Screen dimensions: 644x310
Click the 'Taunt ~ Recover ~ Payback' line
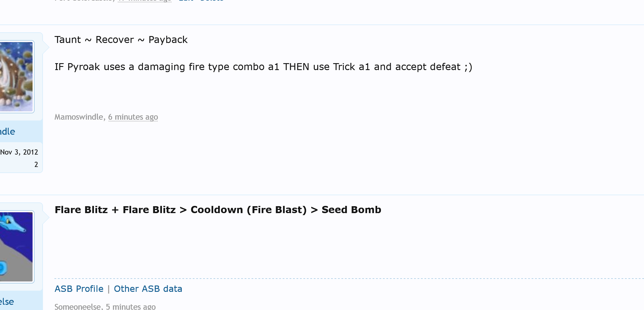[121, 40]
